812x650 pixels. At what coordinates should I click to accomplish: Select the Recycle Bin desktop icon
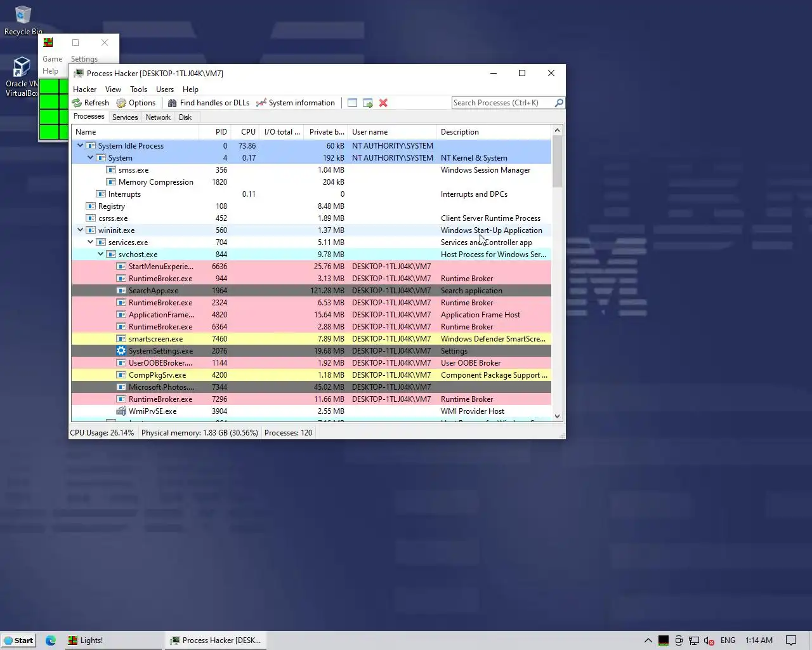(x=23, y=20)
